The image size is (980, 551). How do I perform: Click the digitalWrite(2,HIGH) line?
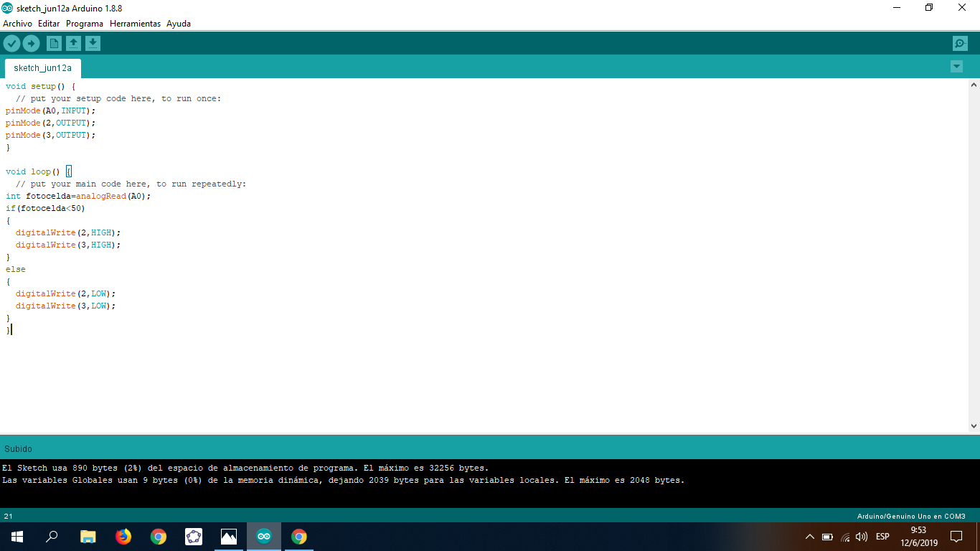(68, 232)
